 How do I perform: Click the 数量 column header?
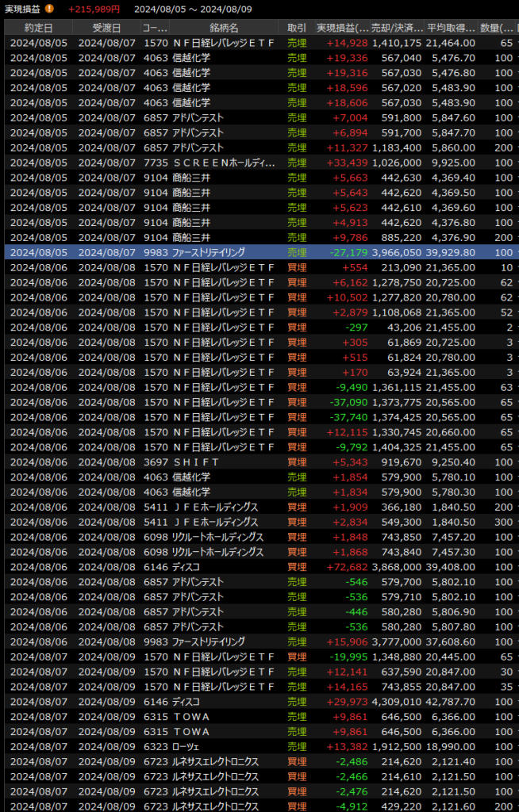coord(498,28)
